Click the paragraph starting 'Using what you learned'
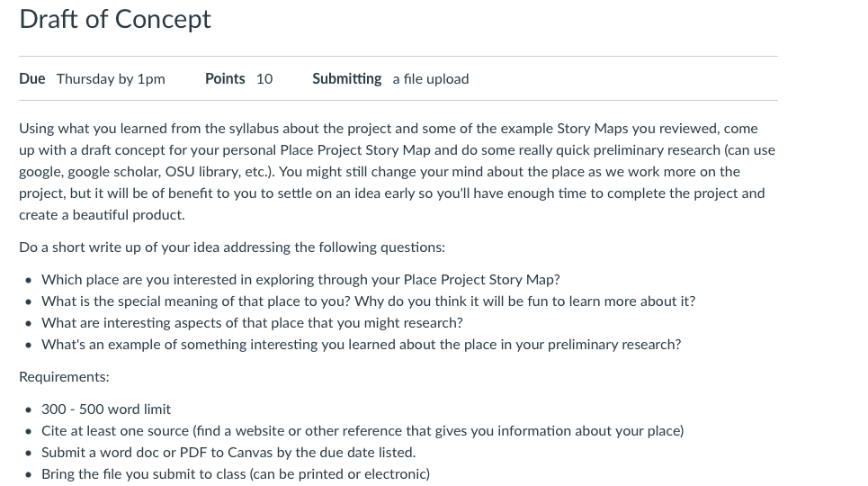 pyautogui.click(x=397, y=171)
